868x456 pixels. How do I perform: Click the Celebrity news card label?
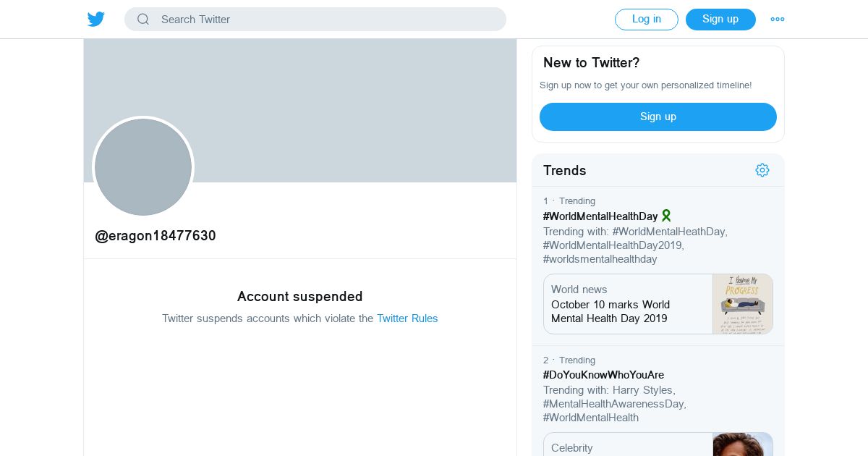coord(572,448)
